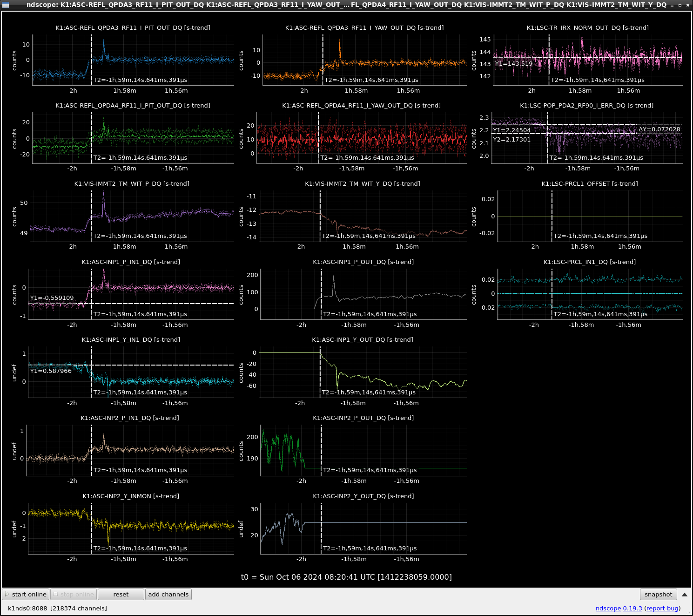The image size is (693, 616).
Task: Select the K1:VIS-IMMT2_TM_WIT_Y_DQ plot title
Action: coord(362,184)
